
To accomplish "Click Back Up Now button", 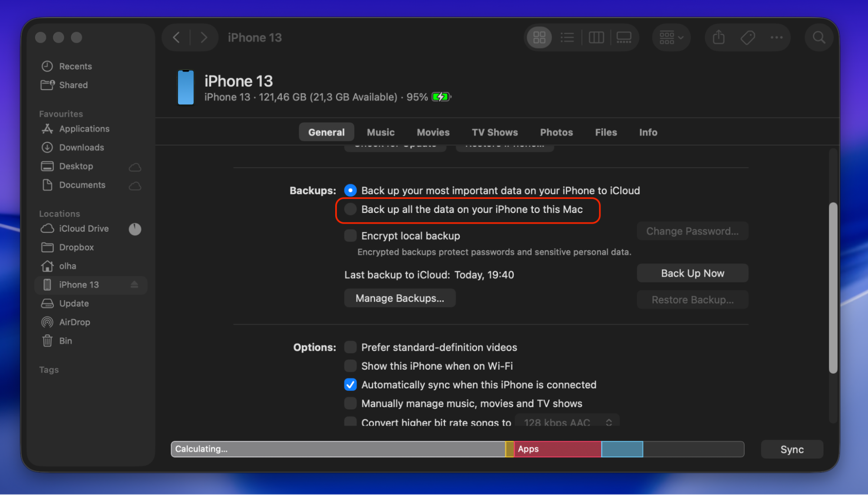I will (x=693, y=273).
